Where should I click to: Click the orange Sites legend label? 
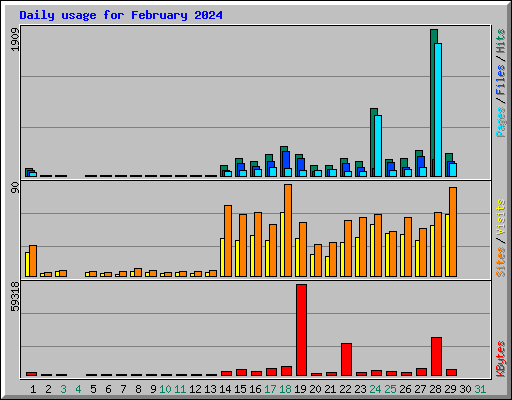click(500, 262)
